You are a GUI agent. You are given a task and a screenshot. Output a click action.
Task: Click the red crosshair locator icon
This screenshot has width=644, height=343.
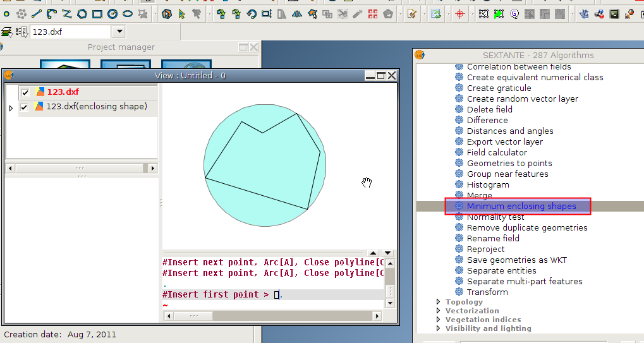(x=459, y=13)
